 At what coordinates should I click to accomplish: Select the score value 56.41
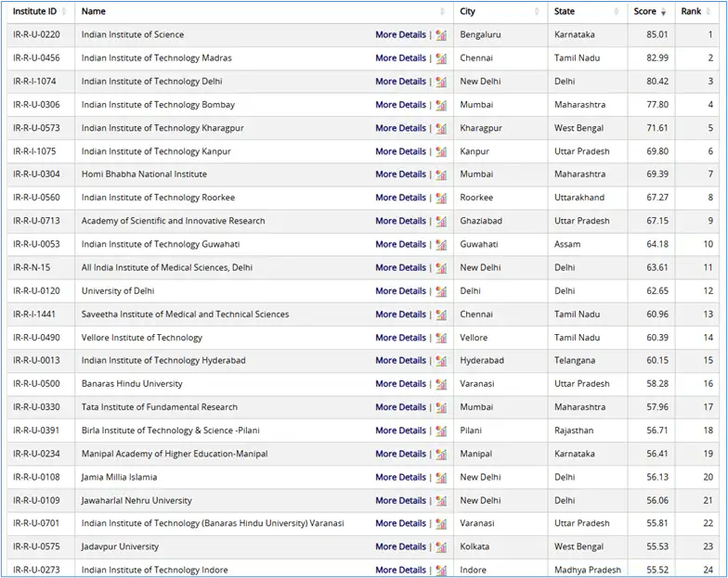(657, 455)
